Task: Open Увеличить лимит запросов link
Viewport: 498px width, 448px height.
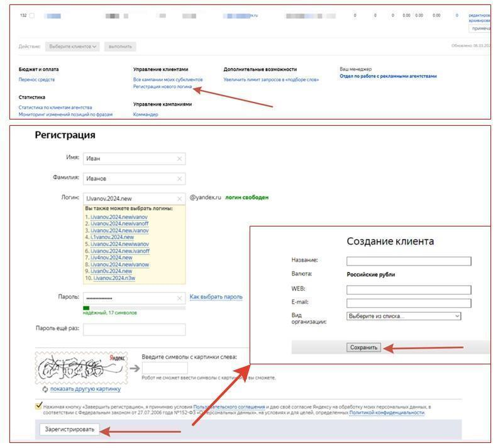Action: (x=271, y=79)
